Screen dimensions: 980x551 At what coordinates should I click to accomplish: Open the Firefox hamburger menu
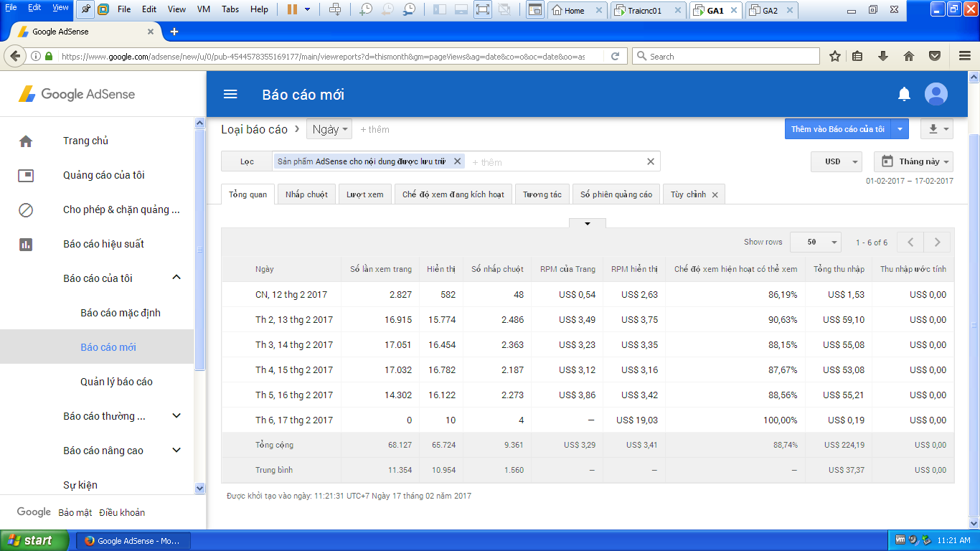(965, 56)
